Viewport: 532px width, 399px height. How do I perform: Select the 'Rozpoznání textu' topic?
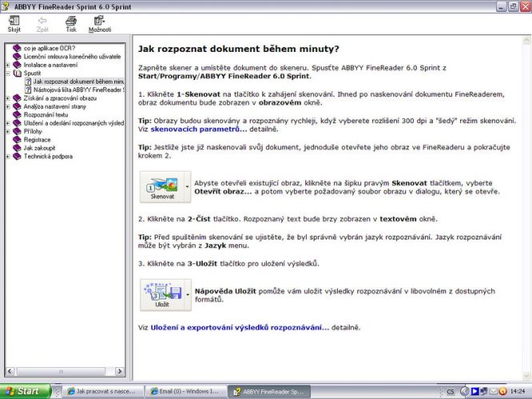pyautogui.click(x=46, y=115)
